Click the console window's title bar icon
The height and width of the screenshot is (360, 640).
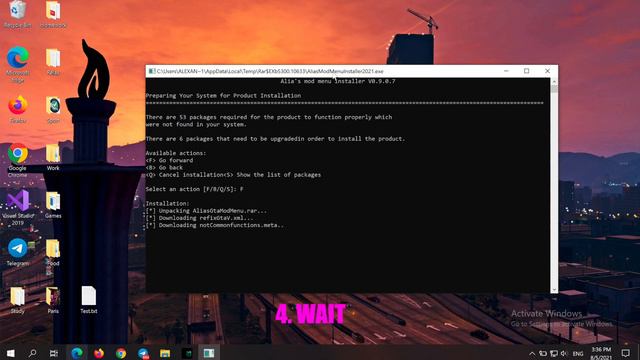coord(151,71)
